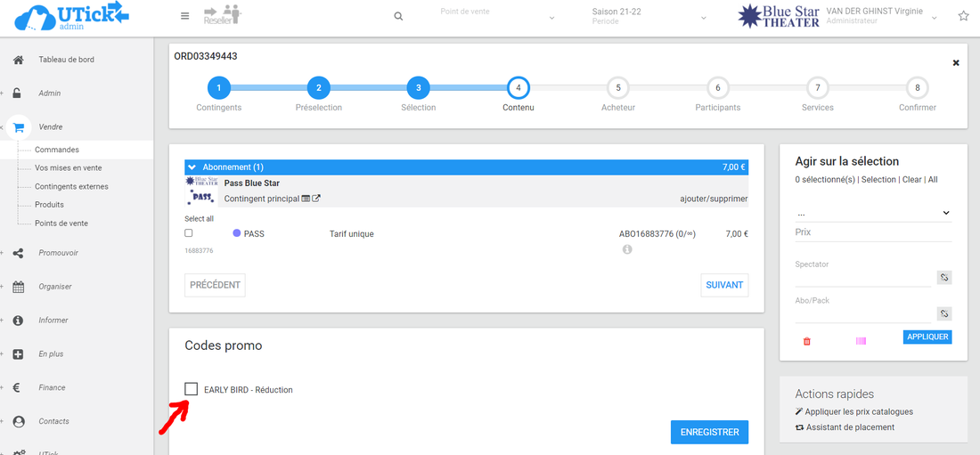Screen dimensions: 980x455
Task: Open the hamburger menu in top bar
Action: click(184, 16)
